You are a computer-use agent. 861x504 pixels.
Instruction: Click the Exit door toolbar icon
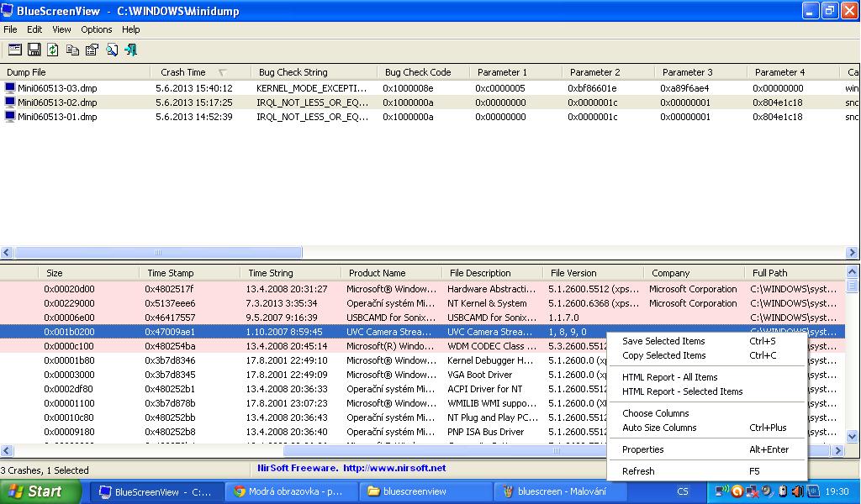[x=131, y=50]
